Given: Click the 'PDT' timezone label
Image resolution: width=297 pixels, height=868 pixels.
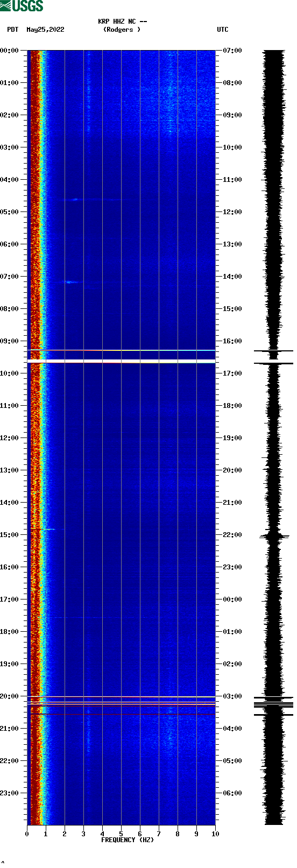Looking at the screenshot, I should tap(13, 30).
